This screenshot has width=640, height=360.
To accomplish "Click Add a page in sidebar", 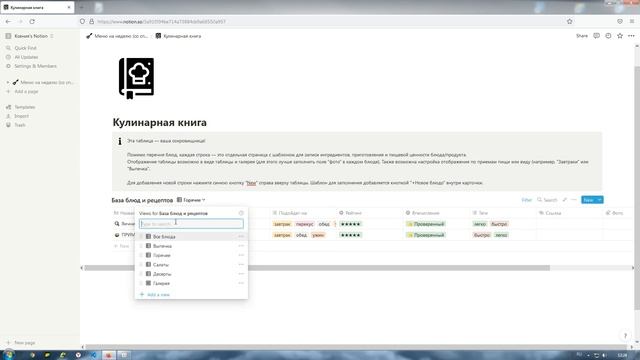I will [26, 91].
